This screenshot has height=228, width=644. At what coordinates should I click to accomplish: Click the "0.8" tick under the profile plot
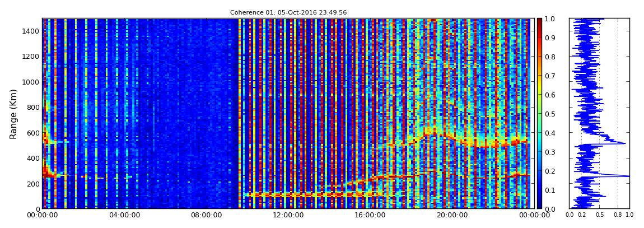(x=618, y=215)
